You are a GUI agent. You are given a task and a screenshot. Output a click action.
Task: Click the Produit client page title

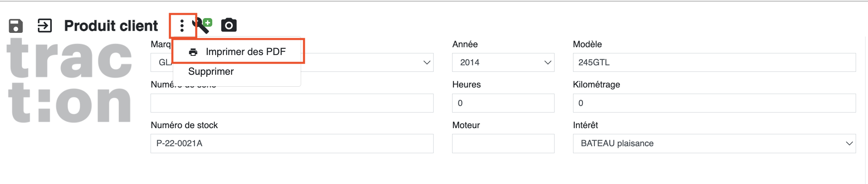point(111,25)
